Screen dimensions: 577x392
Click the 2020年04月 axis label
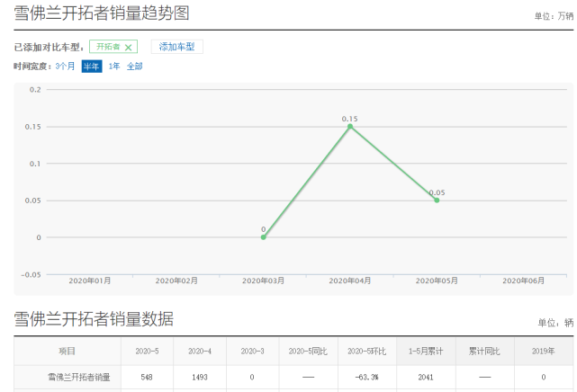pos(350,281)
